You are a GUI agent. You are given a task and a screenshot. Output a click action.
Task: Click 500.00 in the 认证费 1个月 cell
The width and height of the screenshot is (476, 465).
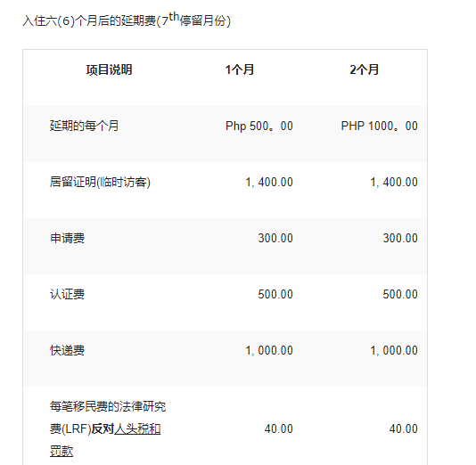(x=275, y=294)
